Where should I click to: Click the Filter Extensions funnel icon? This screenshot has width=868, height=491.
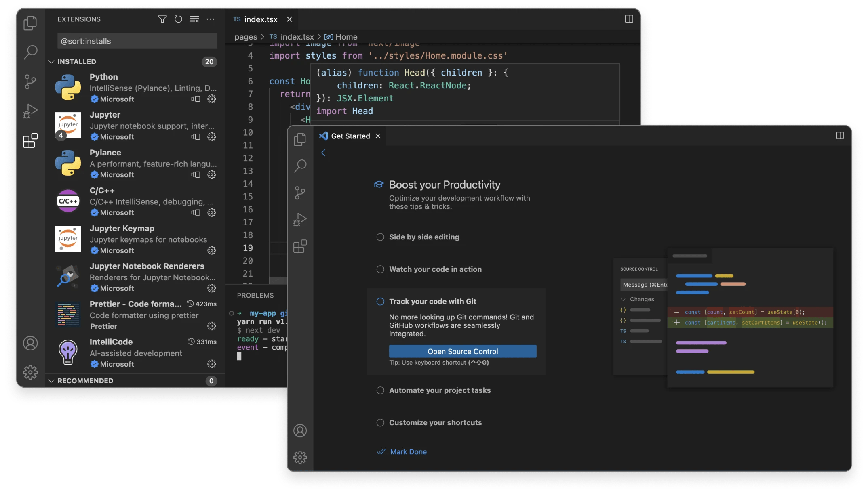pos(162,19)
